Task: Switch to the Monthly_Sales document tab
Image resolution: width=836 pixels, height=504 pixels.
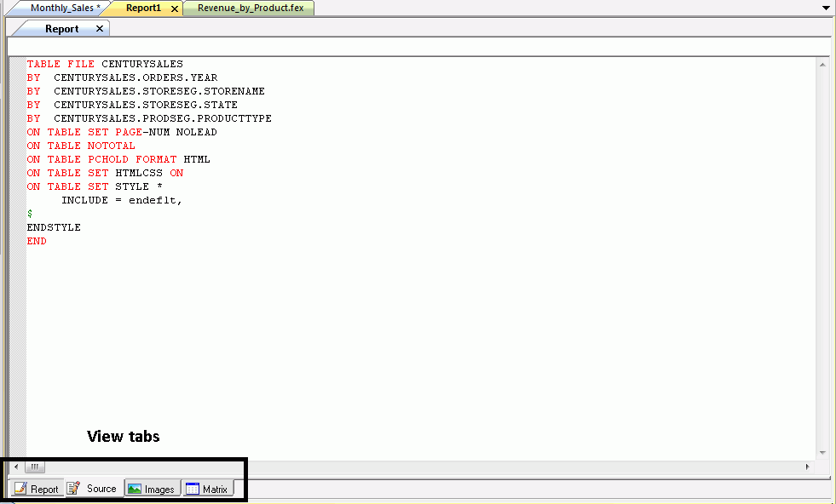Action: tap(65, 8)
